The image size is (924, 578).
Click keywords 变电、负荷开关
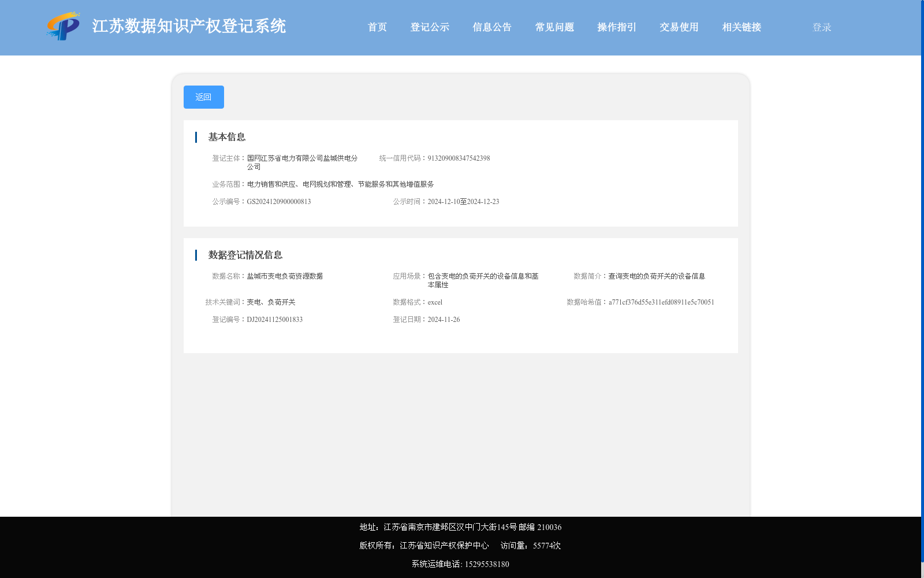pyautogui.click(x=271, y=302)
